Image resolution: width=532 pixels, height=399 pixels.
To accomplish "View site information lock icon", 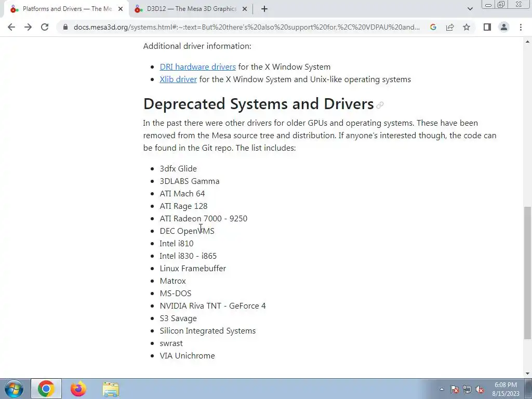I will [x=65, y=27].
